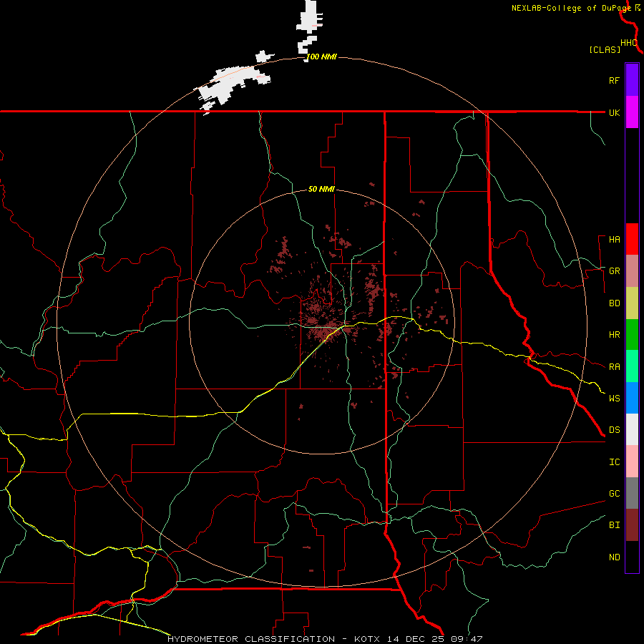The width and height of the screenshot is (644, 644).
Task: Click the DS white legend swatch
Action: click(x=632, y=429)
